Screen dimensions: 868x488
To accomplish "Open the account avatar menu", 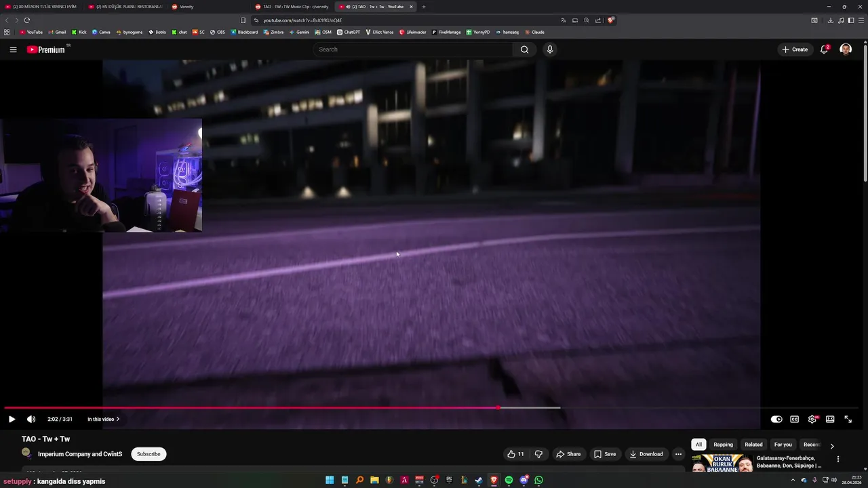I will pyautogui.click(x=846, y=49).
